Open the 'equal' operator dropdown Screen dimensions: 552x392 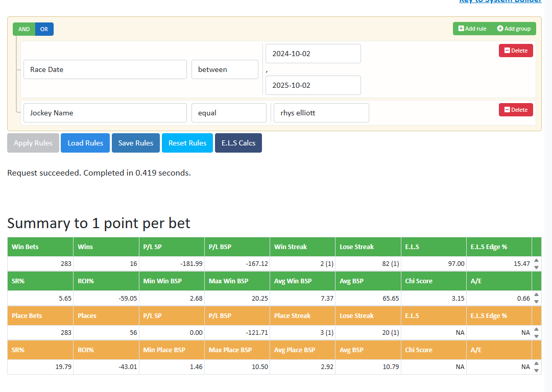coord(229,113)
